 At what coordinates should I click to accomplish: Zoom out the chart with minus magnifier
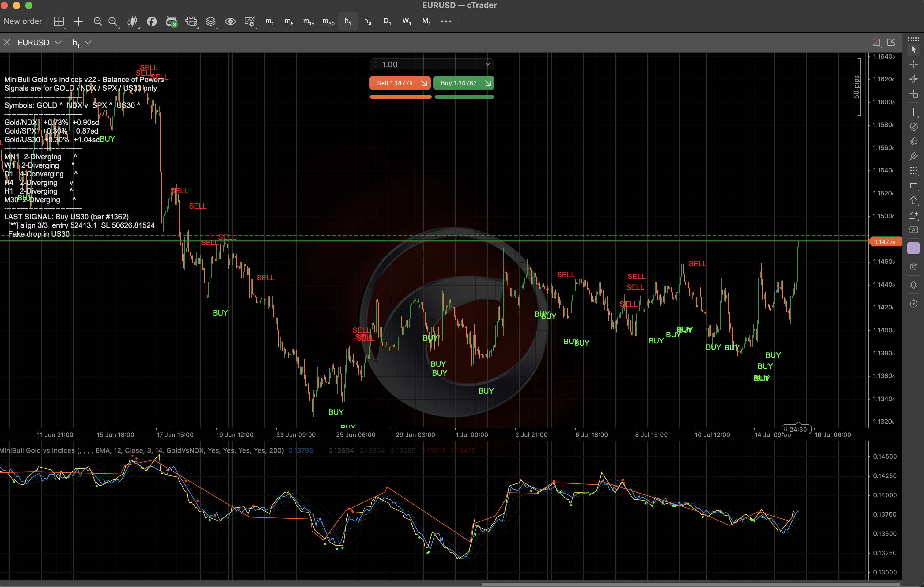coord(98,21)
